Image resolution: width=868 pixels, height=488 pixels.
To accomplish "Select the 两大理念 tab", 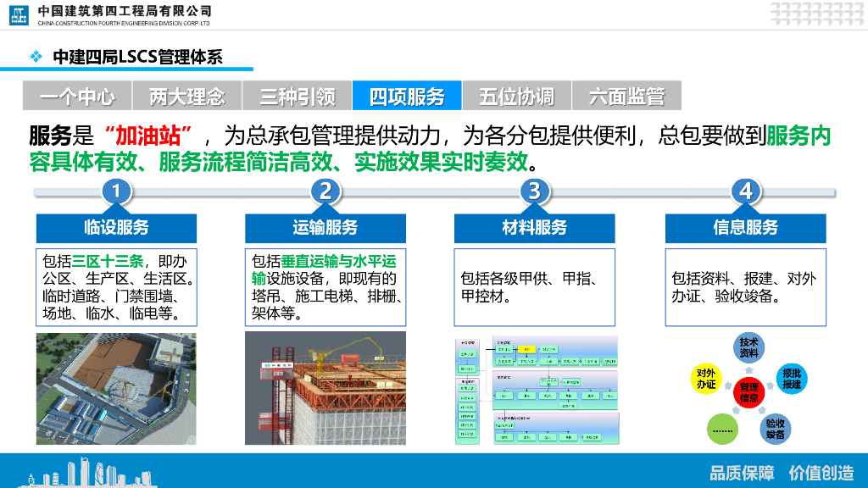I will [187, 97].
